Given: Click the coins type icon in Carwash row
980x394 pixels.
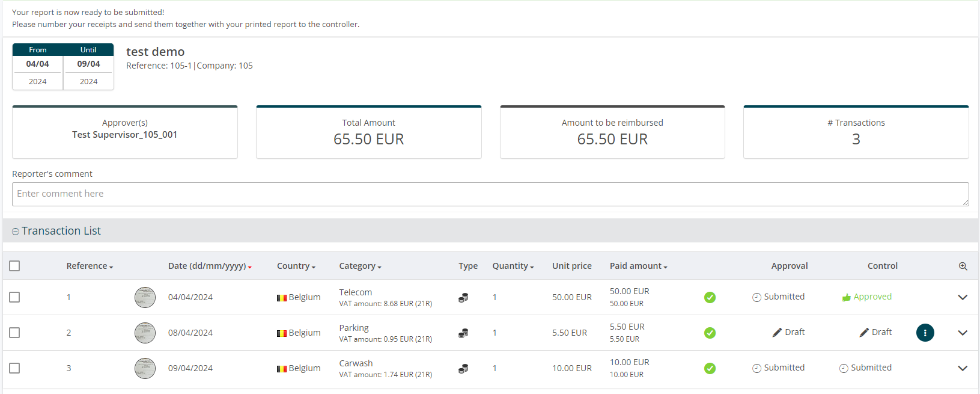Looking at the screenshot, I should [x=463, y=369].
